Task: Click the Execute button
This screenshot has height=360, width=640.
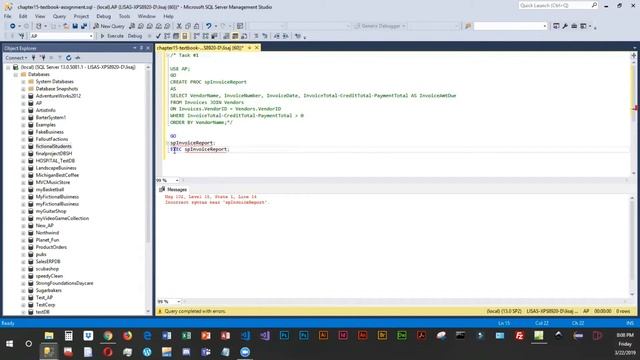Action: [x=111, y=36]
